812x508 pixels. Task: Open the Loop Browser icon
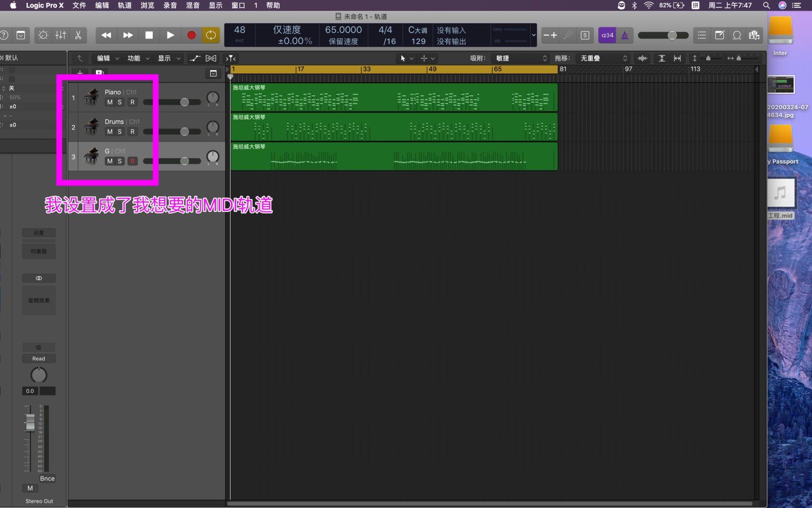click(x=737, y=35)
